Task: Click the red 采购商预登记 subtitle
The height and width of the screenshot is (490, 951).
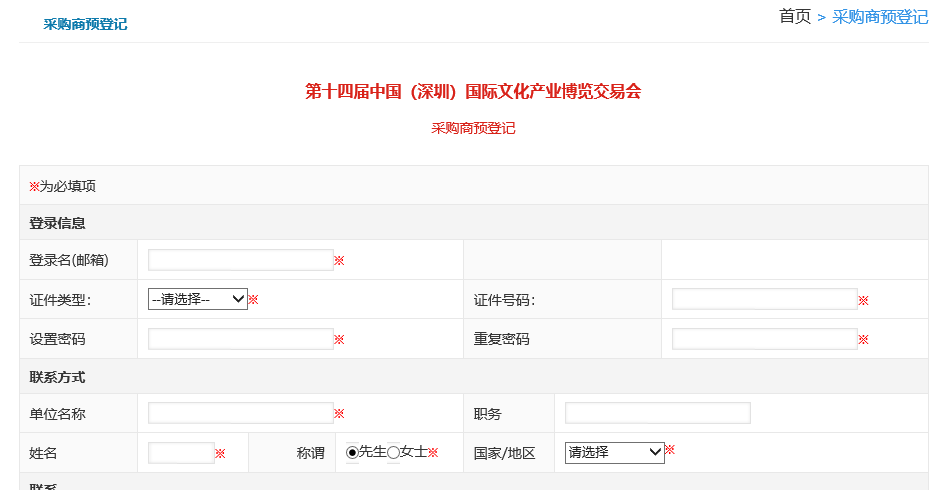Action: point(473,128)
